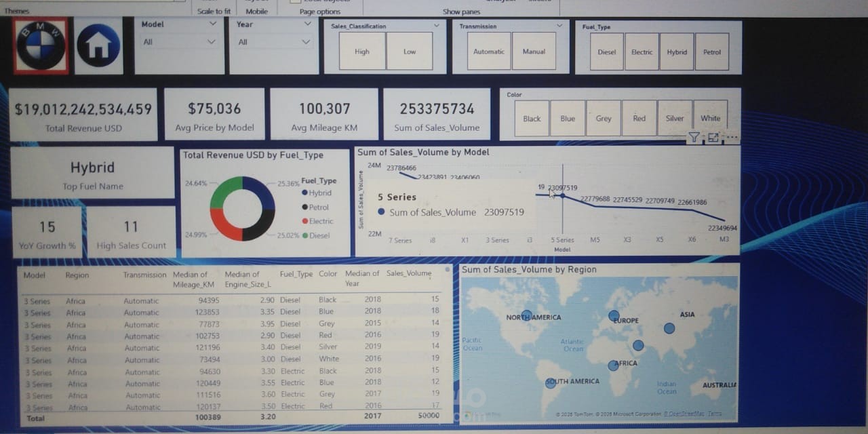The height and width of the screenshot is (434, 868).
Task: Click the Petrol legend marker
Action: tap(304, 208)
